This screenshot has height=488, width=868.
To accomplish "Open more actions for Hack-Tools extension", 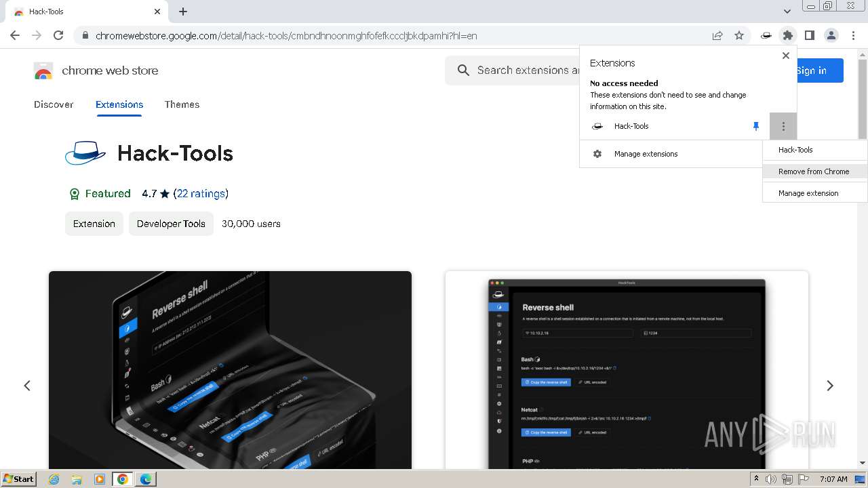I will tap(783, 126).
